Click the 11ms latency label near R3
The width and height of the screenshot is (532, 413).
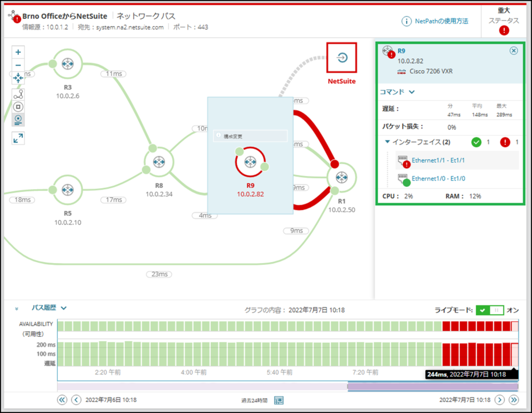click(113, 74)
